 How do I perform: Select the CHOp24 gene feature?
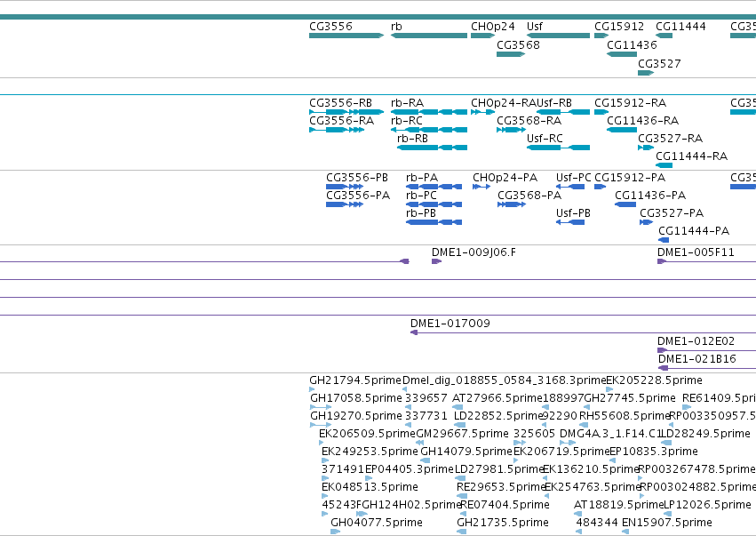click(483, 36)
